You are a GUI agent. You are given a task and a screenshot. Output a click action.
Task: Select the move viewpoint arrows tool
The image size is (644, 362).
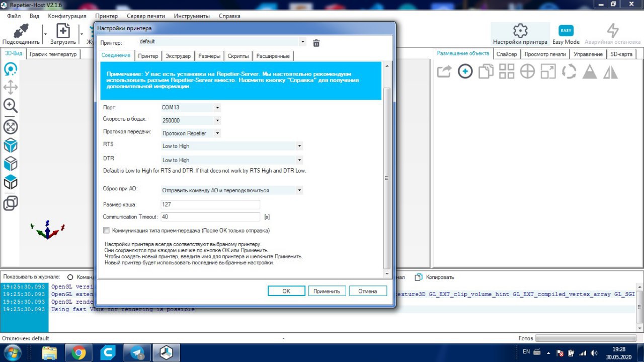pos(11,87)
